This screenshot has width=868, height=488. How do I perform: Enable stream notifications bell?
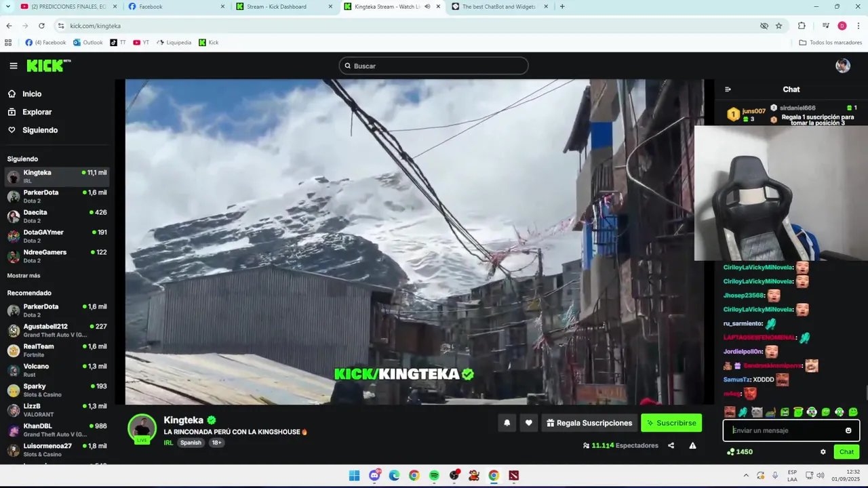tap(507, 423)
